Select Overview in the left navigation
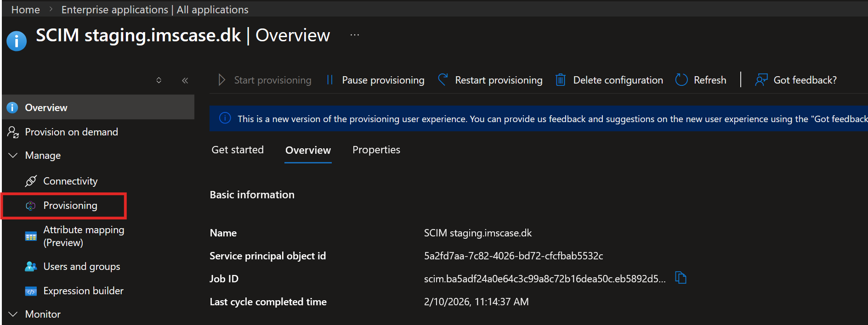Image resolution: width=868 pixels, height=325 pixels. click(98, 107)
